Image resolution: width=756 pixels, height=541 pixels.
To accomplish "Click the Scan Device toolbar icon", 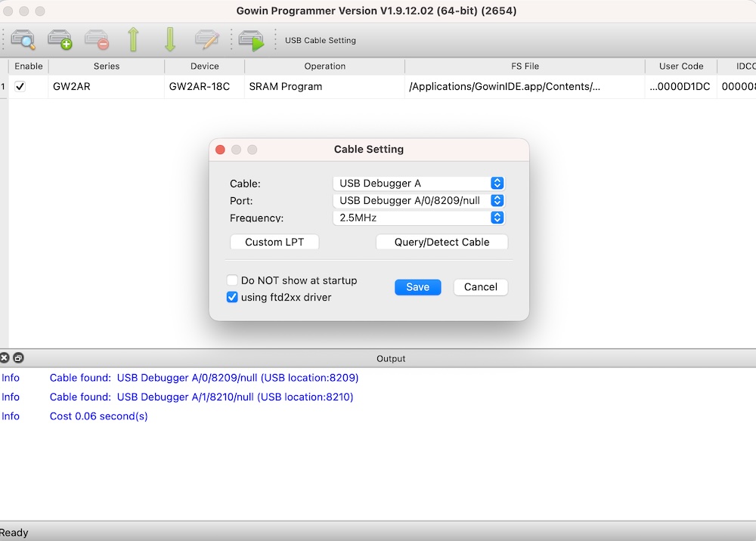I will click(23, 40).
